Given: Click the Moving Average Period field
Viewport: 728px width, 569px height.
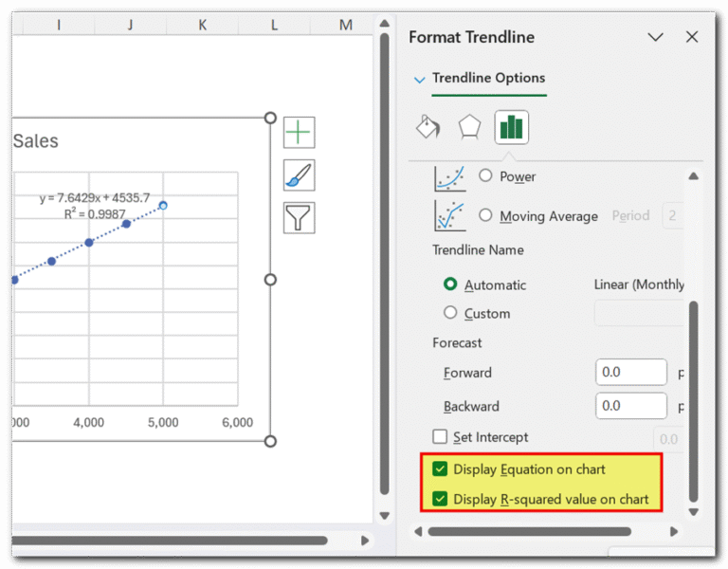Looking at the screenshot, I should coord(672,215).
